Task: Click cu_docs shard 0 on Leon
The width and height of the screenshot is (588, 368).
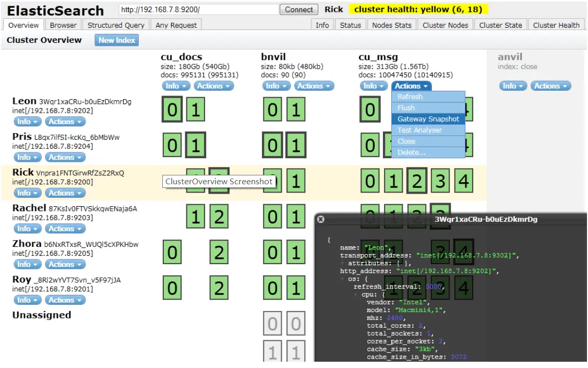Action: coord(172,110)
